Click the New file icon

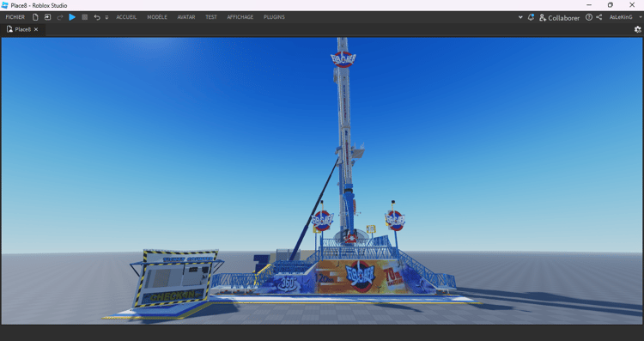(x=35, y=17)
